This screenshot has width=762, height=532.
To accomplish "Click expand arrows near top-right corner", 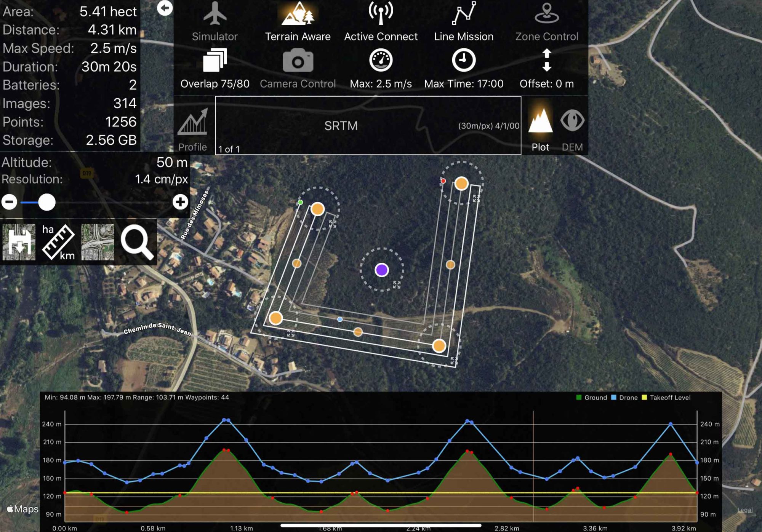I will [x=476, y=198].
